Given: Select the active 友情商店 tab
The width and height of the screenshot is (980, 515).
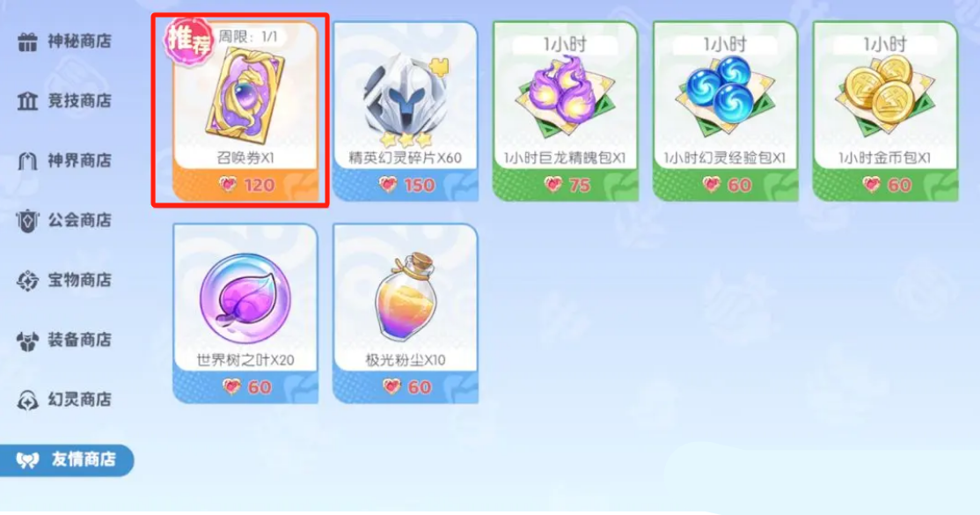Looking at the screenshot, I should click(x=66, y=460).
